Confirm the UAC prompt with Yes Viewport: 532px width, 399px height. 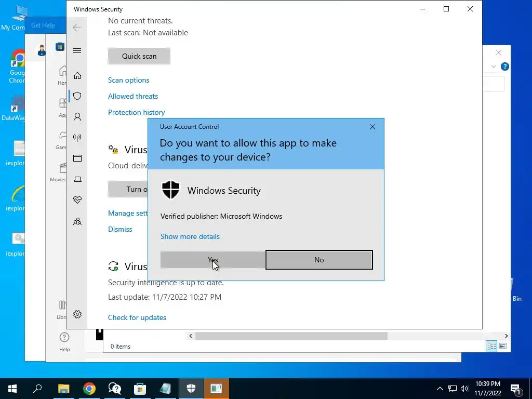(x=212, y=260)
